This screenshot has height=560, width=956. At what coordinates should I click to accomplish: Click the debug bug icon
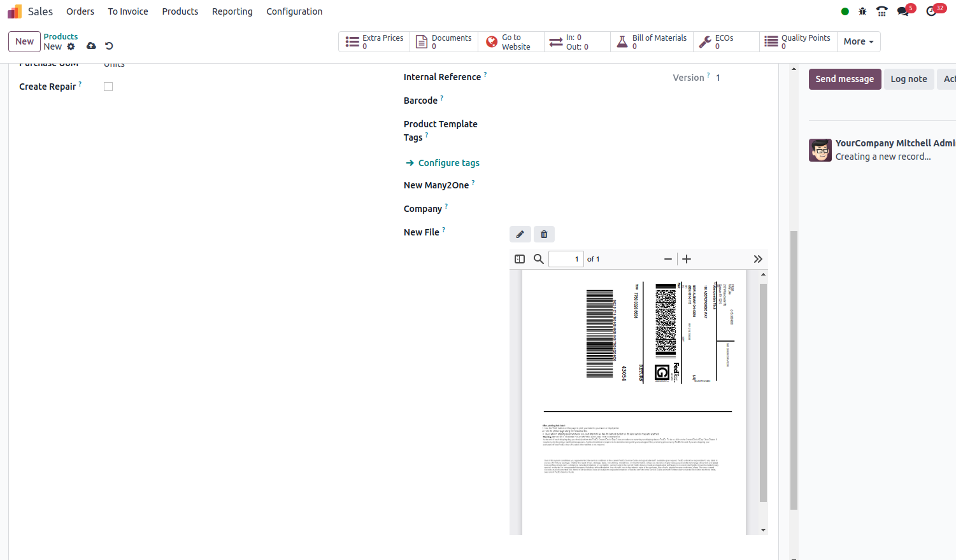pos(862,11)
